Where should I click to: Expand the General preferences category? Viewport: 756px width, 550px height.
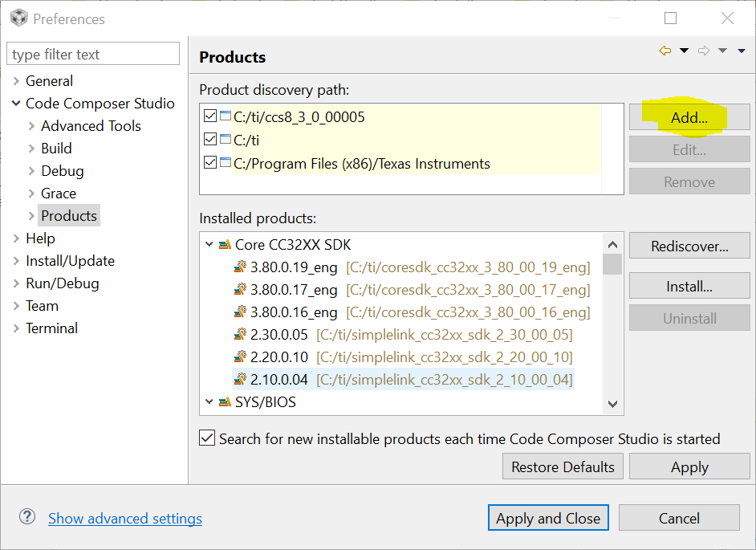click(16, 81)
